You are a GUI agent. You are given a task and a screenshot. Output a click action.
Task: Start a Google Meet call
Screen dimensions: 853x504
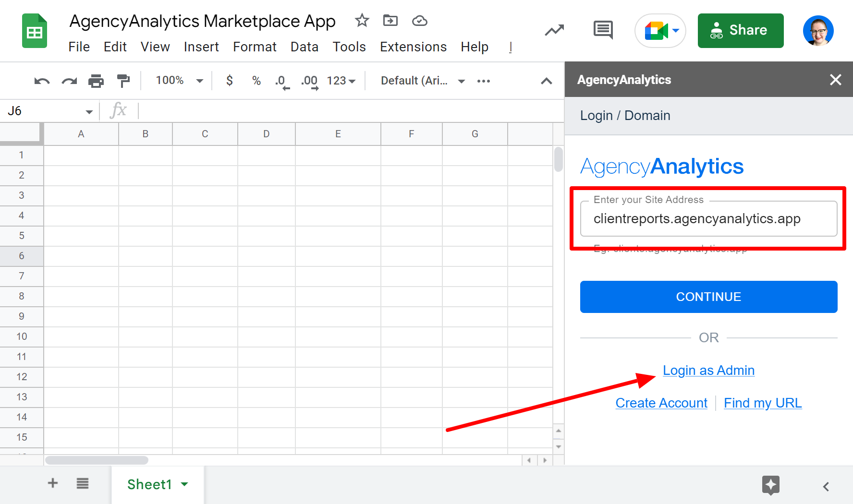point(660,31)
